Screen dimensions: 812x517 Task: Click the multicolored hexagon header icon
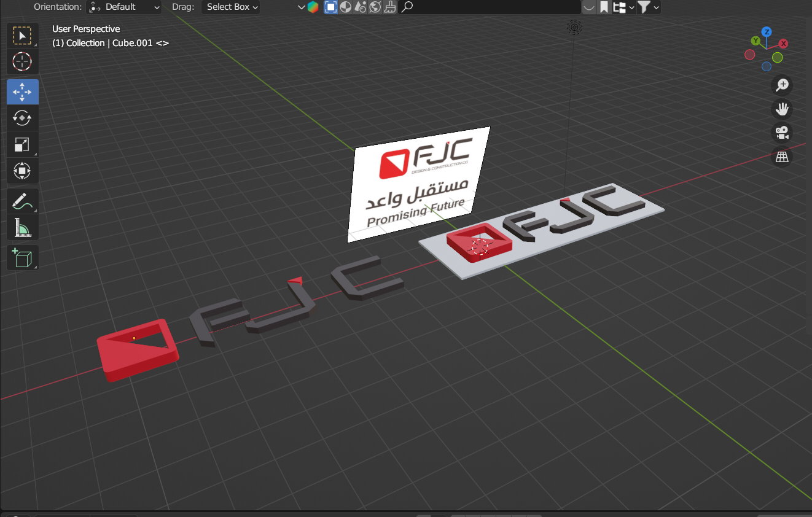point(313,7)
